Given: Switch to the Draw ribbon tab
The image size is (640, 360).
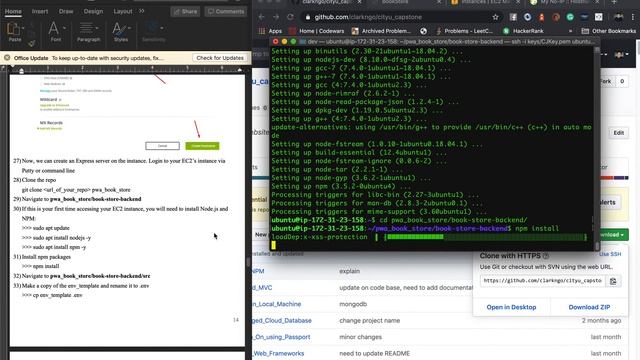Looking at the screenshot, I should (66, 11).
